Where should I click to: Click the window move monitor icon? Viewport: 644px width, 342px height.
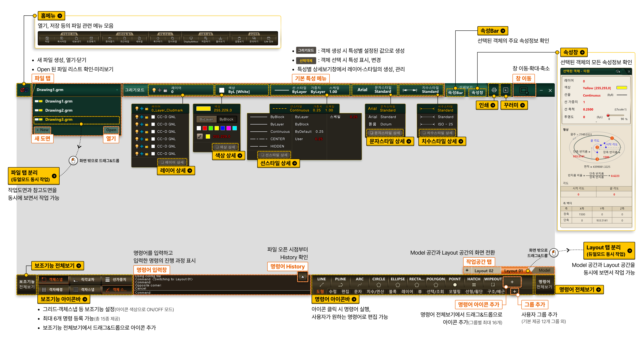(x=524, y=90)
